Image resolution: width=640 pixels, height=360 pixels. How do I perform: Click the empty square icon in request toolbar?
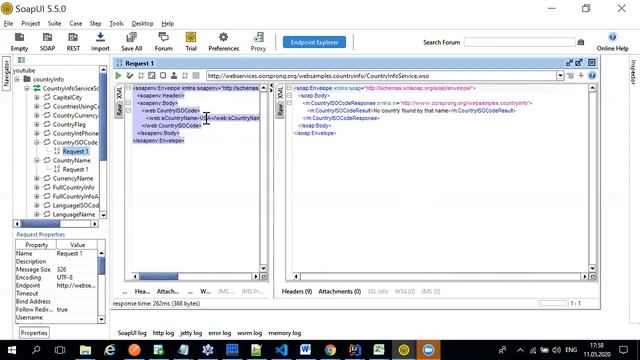[x=163, y=76]
